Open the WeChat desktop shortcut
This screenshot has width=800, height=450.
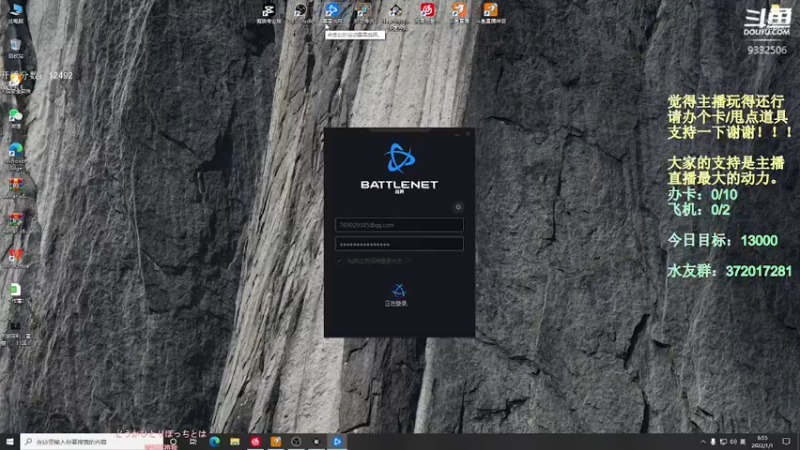(x=16, y=118)
